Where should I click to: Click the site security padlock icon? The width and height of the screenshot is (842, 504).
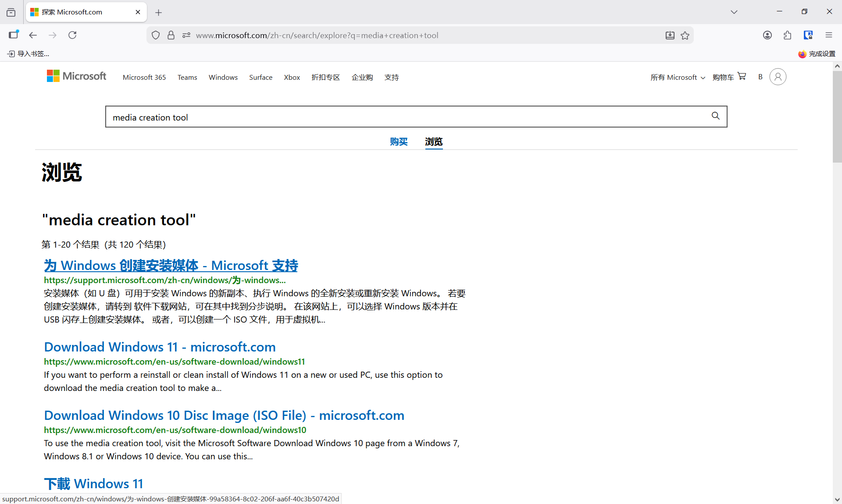[171, 35]
